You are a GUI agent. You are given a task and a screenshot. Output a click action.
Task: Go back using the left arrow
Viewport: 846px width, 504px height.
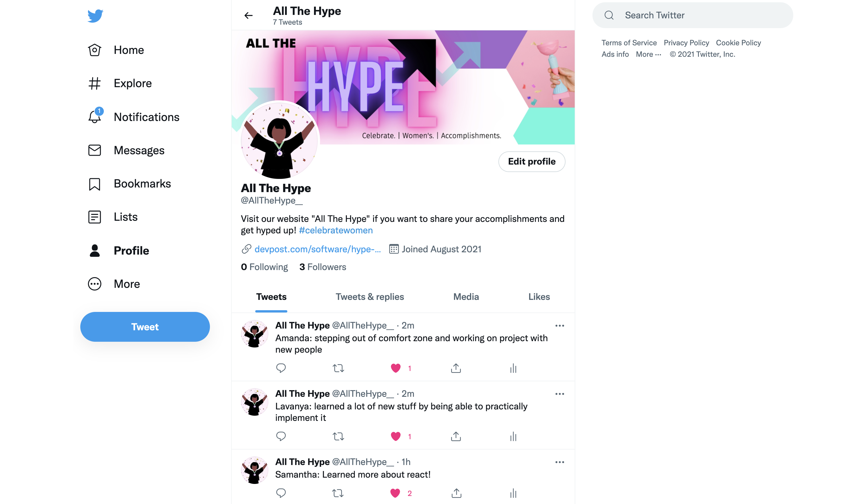(x=249, y=15)
